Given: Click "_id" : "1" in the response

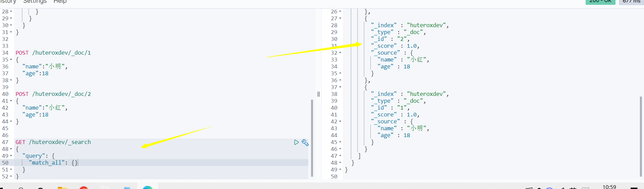Looking at the screenshot, I should (390, 108).
